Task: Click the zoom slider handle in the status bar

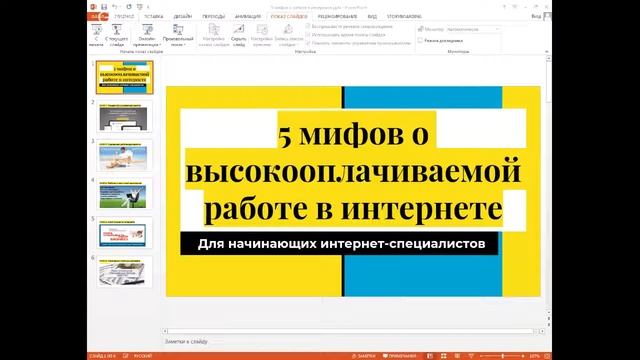Action: coord(502,356)
